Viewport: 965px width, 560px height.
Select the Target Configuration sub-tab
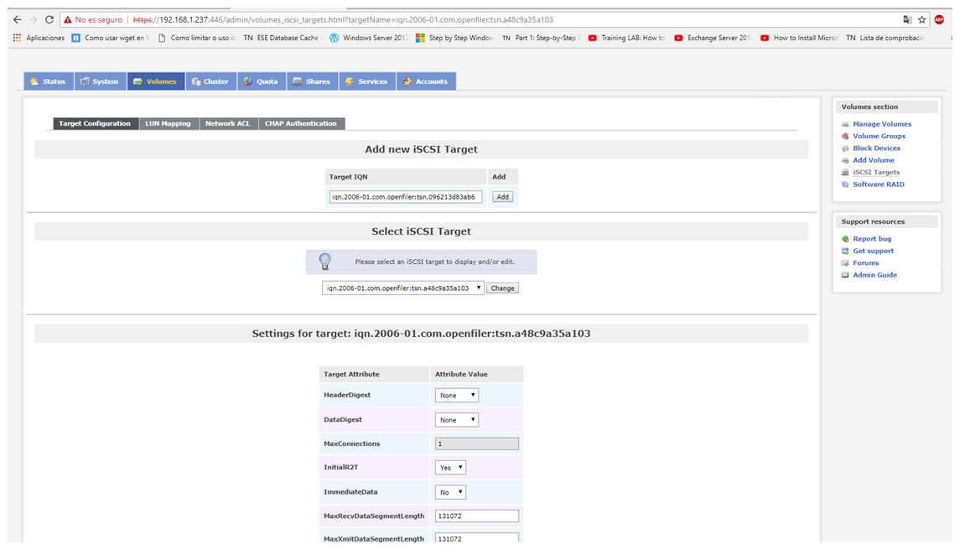[95, 124]
